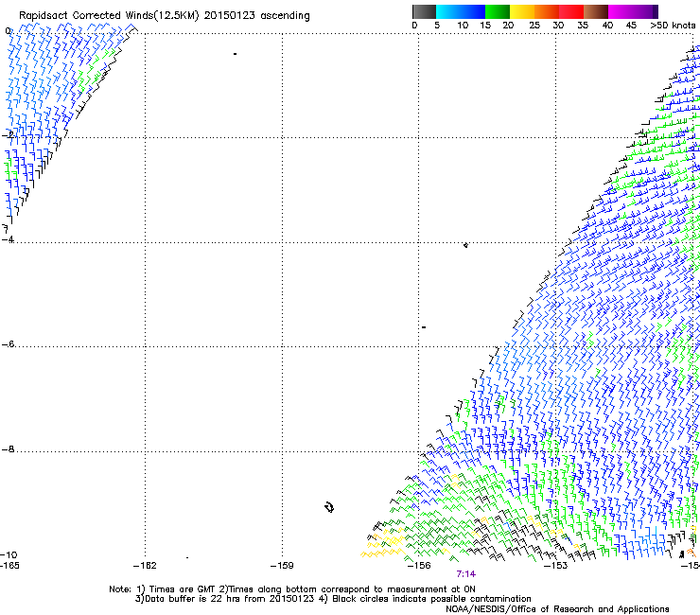Click the "20" label under the legend
700x615 pixels.
coord(508,26)
